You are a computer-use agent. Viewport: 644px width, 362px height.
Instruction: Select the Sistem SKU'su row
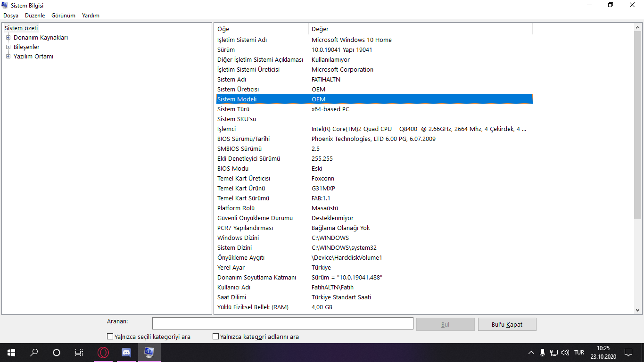coord(374,119)
